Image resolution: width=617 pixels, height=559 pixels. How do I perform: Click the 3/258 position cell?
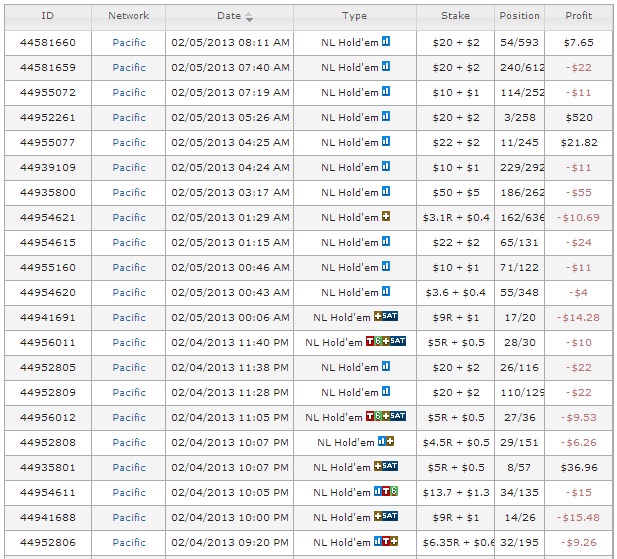pos(519,118)
